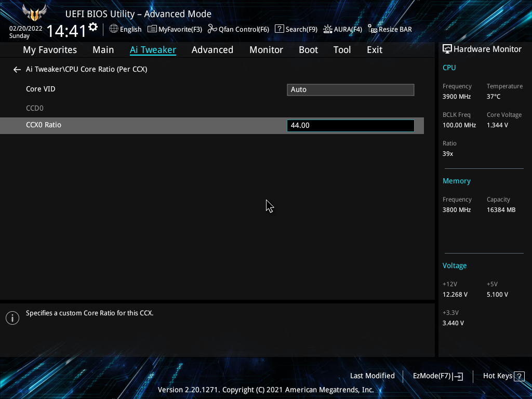Click AURA(F4) text
The image size is (532, 399).
(x=348, y=30)
